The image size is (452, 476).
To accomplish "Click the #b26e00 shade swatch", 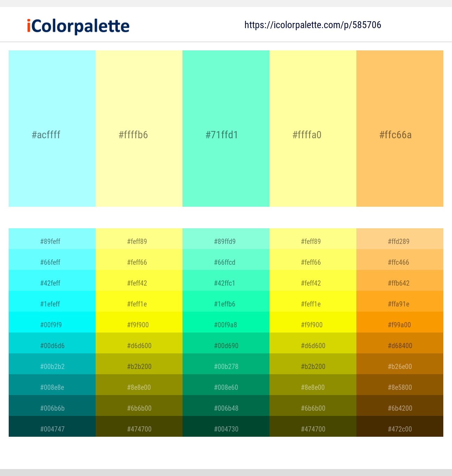I will (399, 366).
